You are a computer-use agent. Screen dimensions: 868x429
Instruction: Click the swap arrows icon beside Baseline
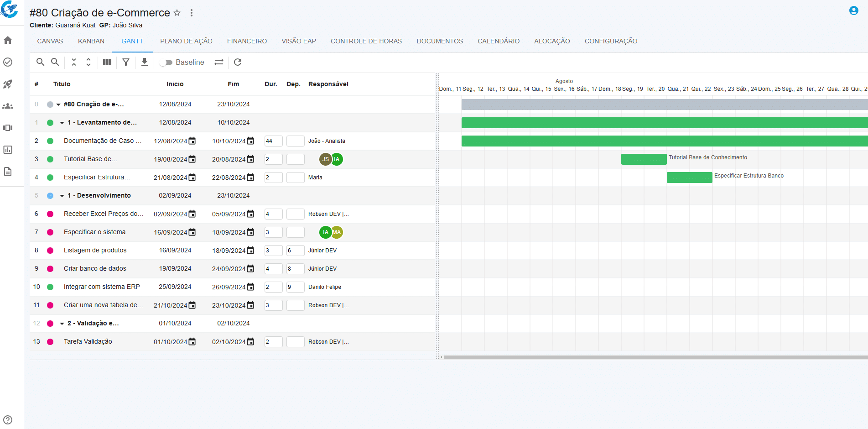click(219, 62)
